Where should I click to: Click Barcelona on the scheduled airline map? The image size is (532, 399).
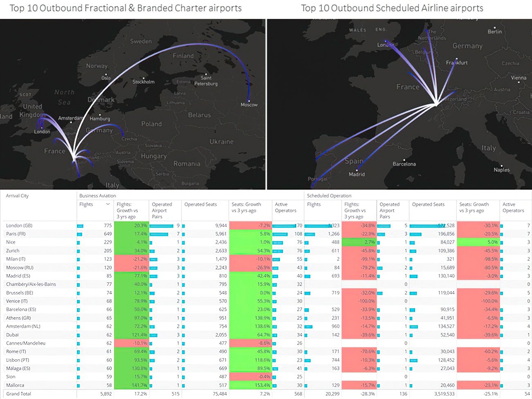pos(404,164)
